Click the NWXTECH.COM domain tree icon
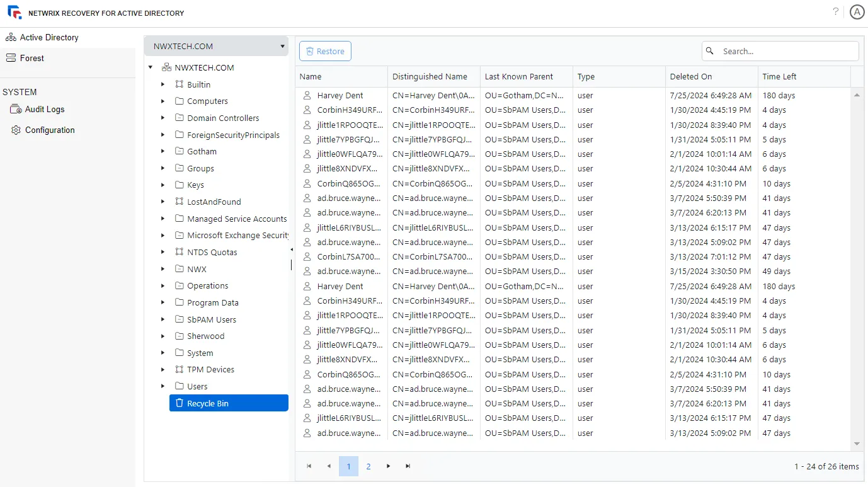This screenshot has height=487, width=868. [166, 67]
